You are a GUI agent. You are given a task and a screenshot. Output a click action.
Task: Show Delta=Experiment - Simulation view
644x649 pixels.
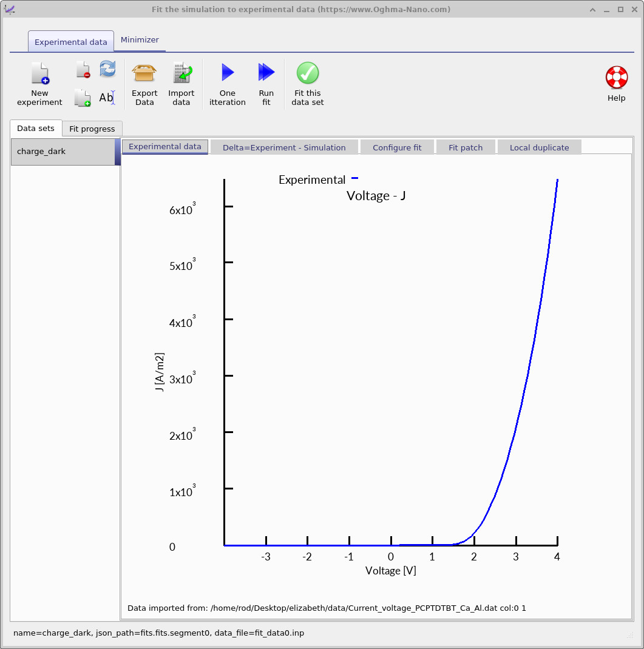pyautogui.click(x=284, y=147)
